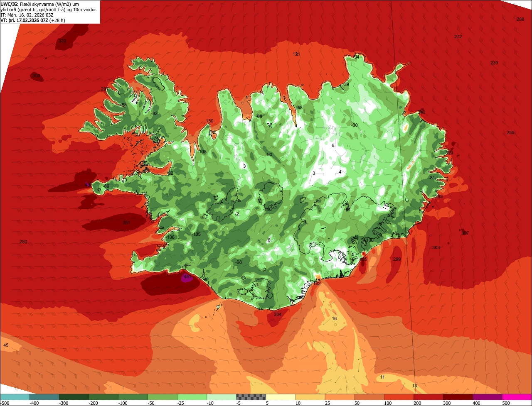Click the yellow-orange swatch between 10 and 25
This screenshot has height=406, width=532.
click(310, 397)
